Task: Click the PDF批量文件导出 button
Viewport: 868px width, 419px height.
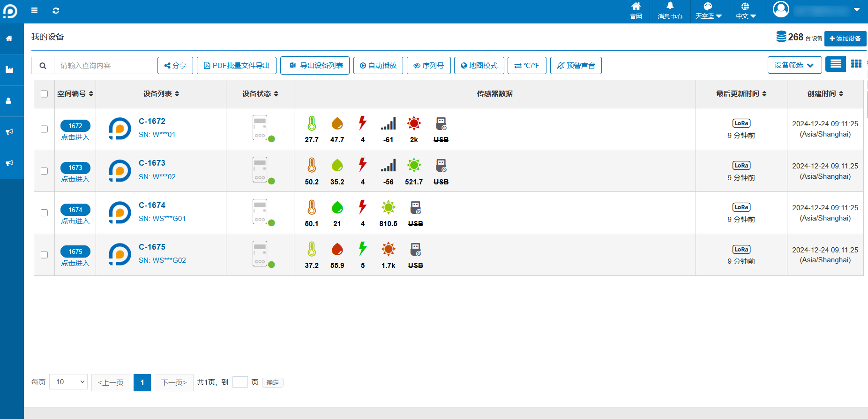Action: [x=237, y=66]
